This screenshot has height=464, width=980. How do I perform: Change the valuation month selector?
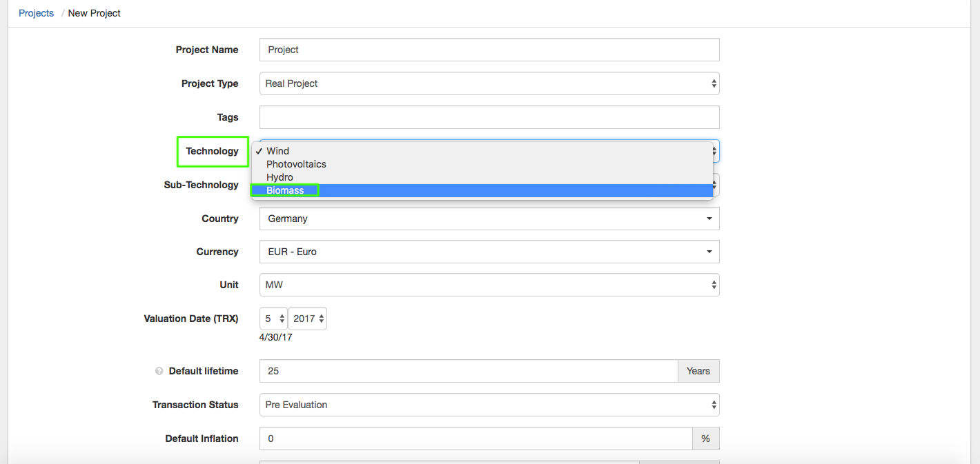(x=273, y=319)
